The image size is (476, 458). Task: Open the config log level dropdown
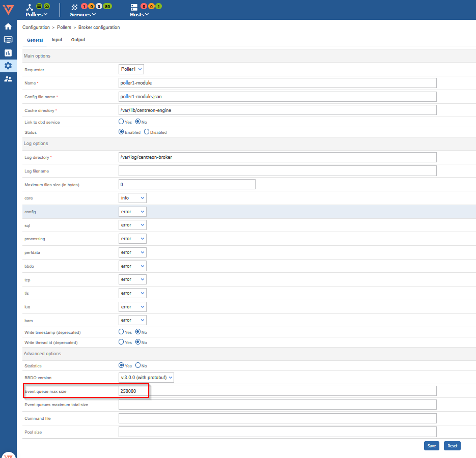pyautogui.click(x=132, y=212)
